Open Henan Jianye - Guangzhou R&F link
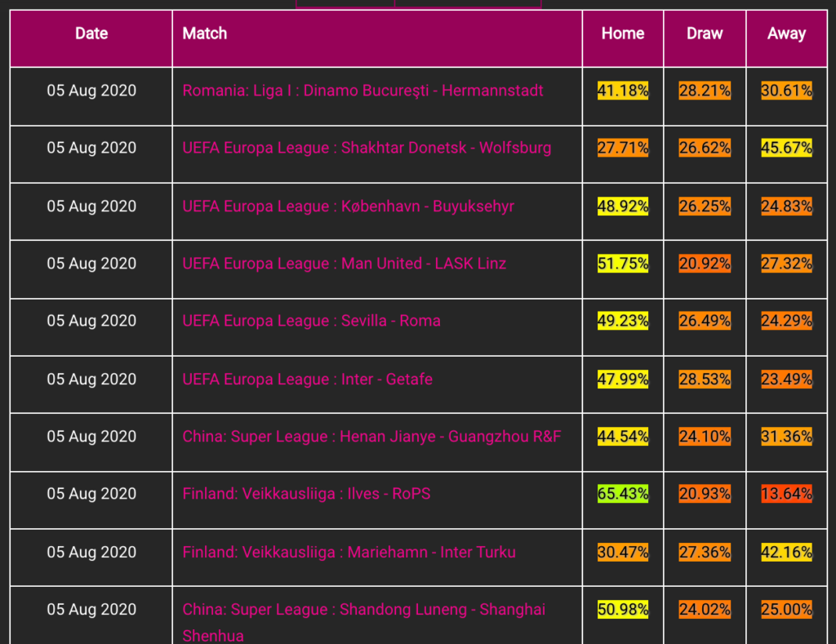 pos(371,437)
